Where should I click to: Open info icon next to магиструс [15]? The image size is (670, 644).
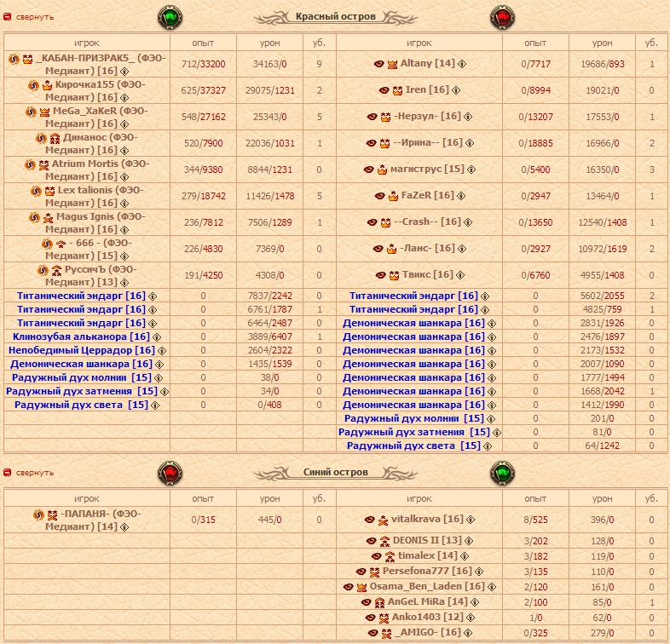tap(471, 170)
